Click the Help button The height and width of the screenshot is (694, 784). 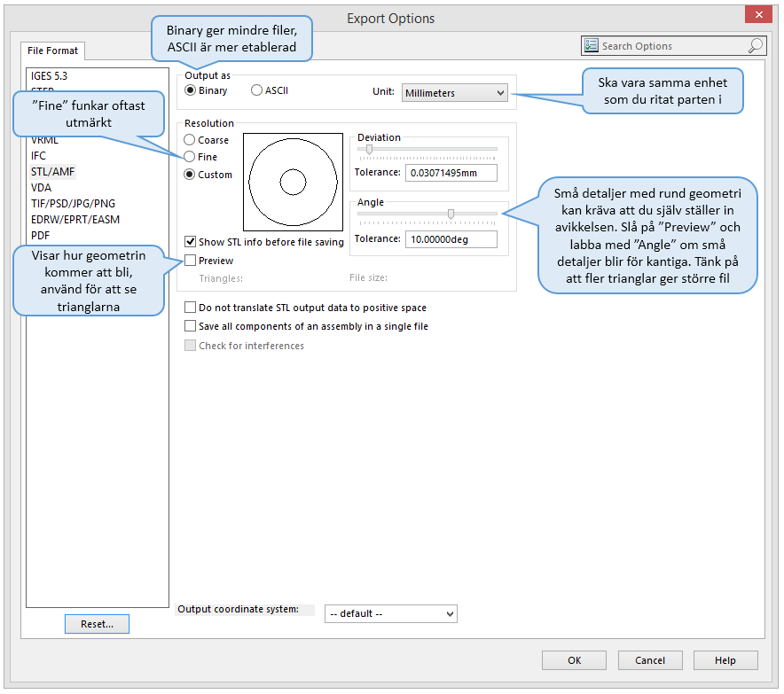click(725, 660)
